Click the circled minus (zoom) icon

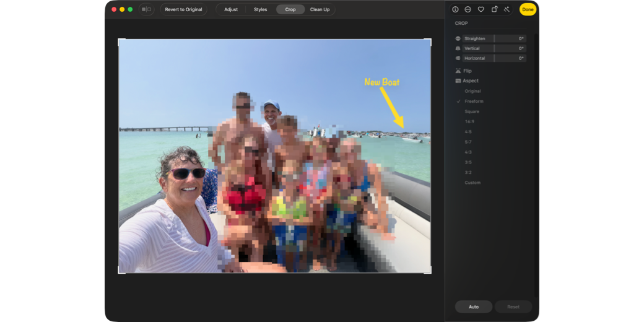click(x=468, y=9)
